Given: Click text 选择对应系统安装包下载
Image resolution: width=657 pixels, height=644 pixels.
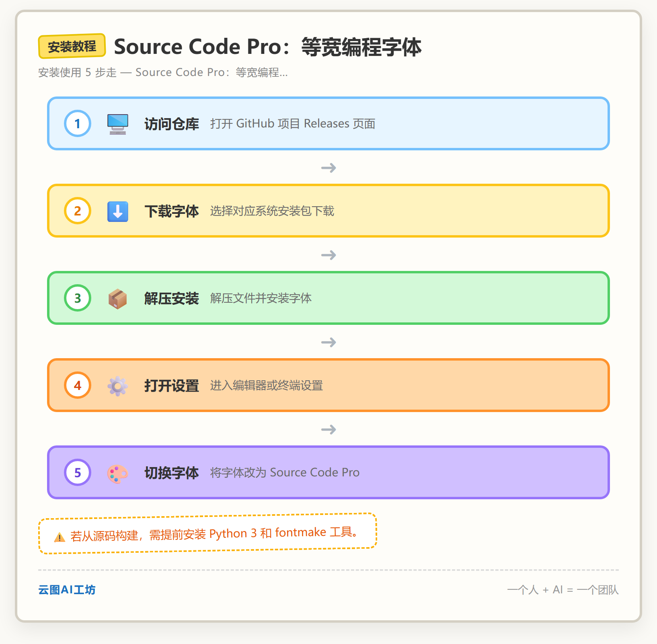Looking at the screenshot, I should [x=272, y=211].
